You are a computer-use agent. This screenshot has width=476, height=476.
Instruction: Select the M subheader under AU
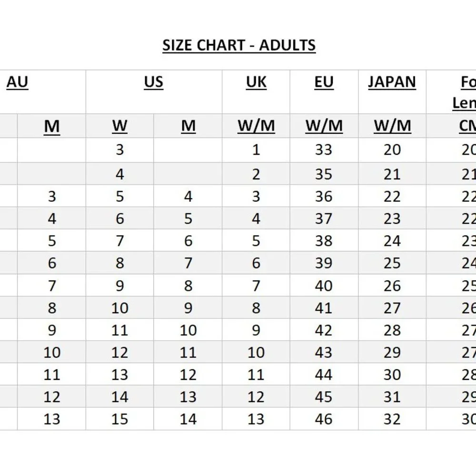(51, 126)
